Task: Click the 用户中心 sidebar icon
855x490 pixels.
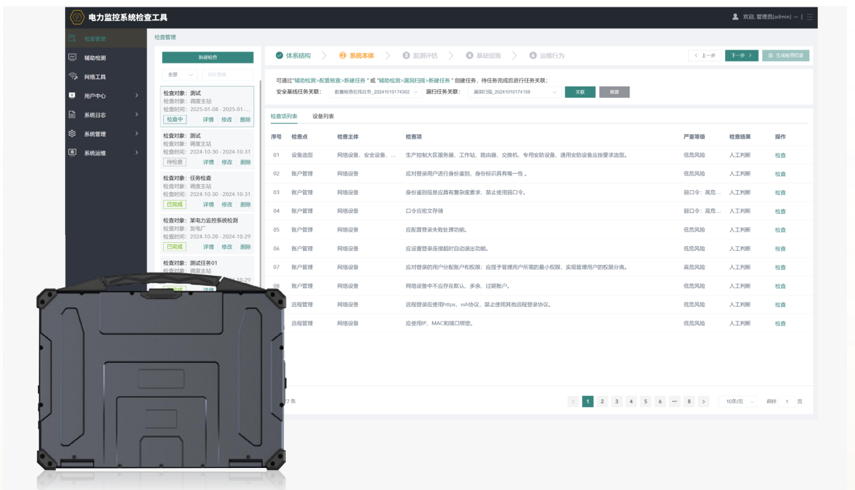Action: (73, 96)
